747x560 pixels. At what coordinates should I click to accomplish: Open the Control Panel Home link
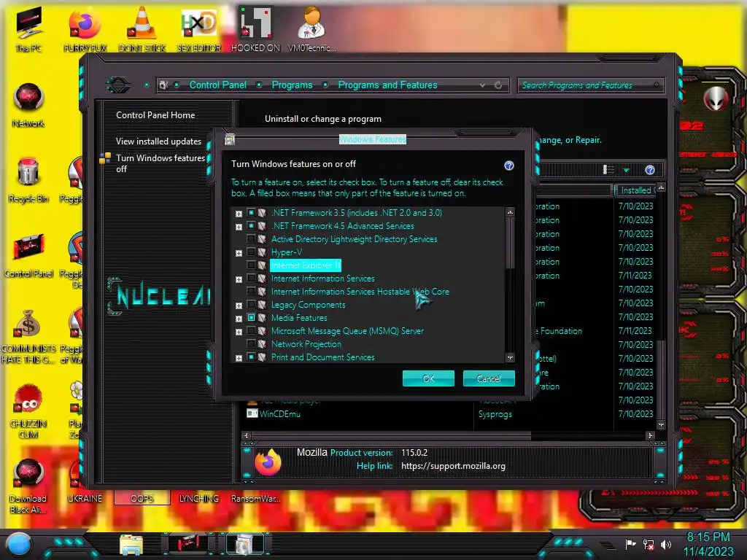155,114
